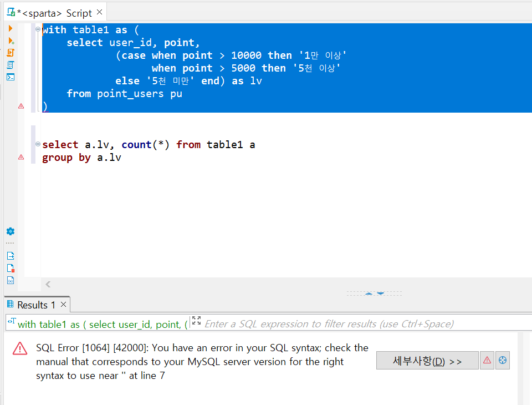Switch to the *<sparta> Script tab
Viewport: 532px width, 405px height.
point(54,13)
